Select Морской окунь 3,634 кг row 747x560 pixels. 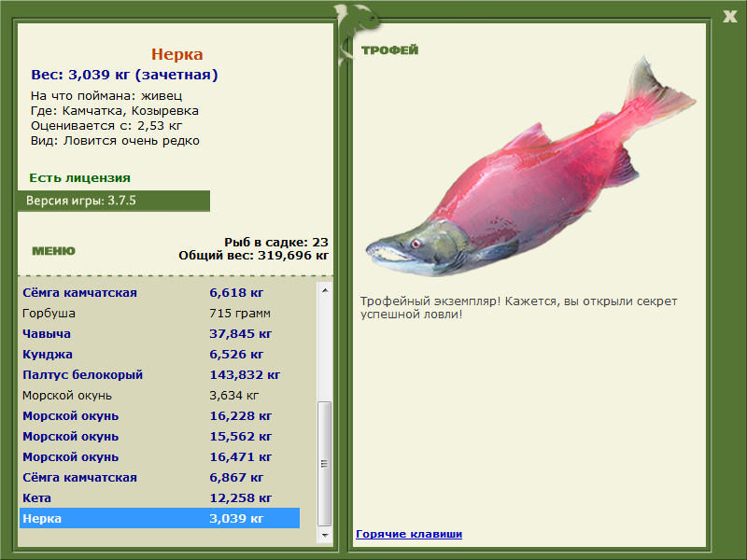[x=160, y=395]
